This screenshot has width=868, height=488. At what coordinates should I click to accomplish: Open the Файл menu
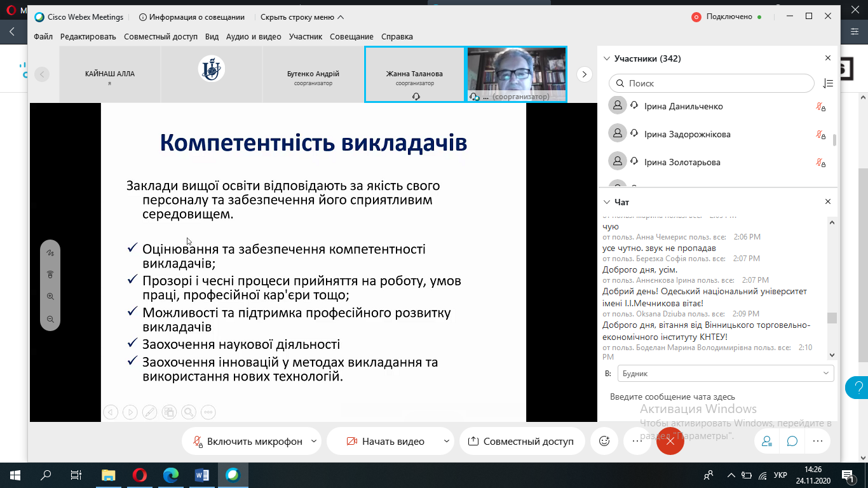tap(43, 36)
